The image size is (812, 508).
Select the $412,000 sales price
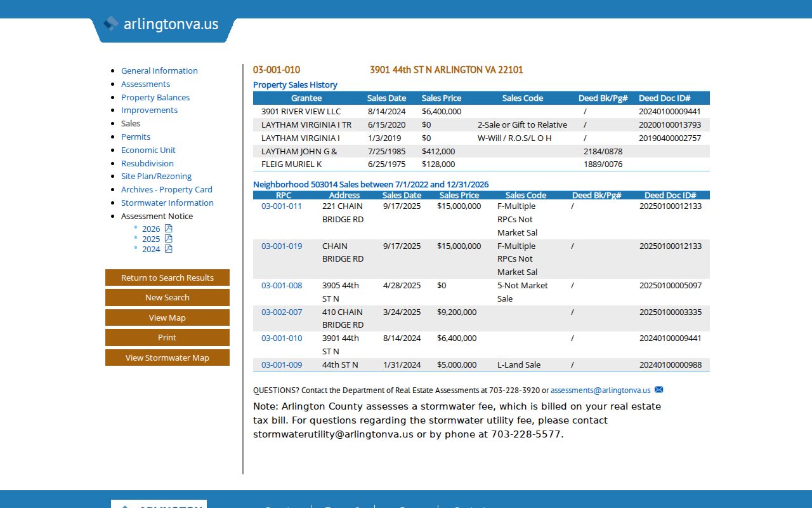point(438,151)
